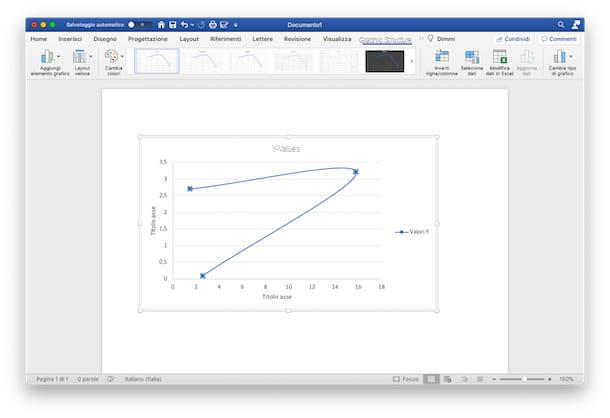Viewport: 610px width, 418px height.
Task: Click the Condividi button
Action: [x=513, y=39]
